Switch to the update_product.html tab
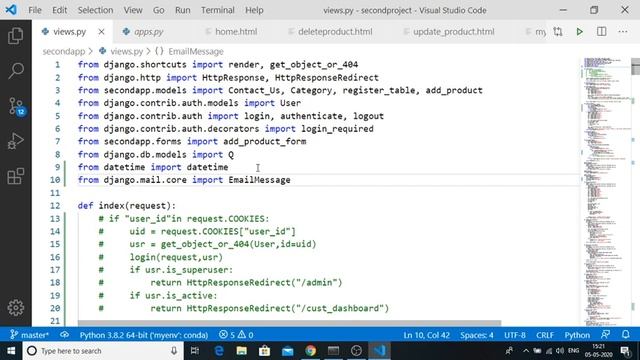Viewport: 640px width, 360px height. [453, 31]
